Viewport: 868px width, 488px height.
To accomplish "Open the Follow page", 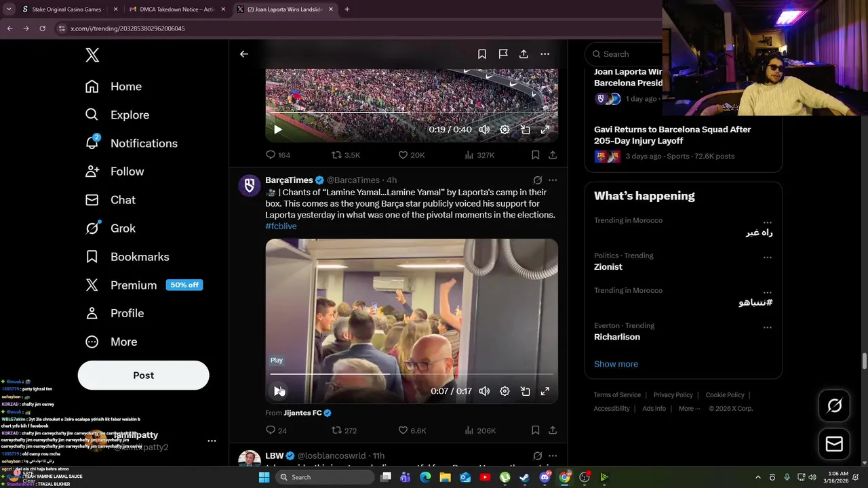I will [114, 171].
